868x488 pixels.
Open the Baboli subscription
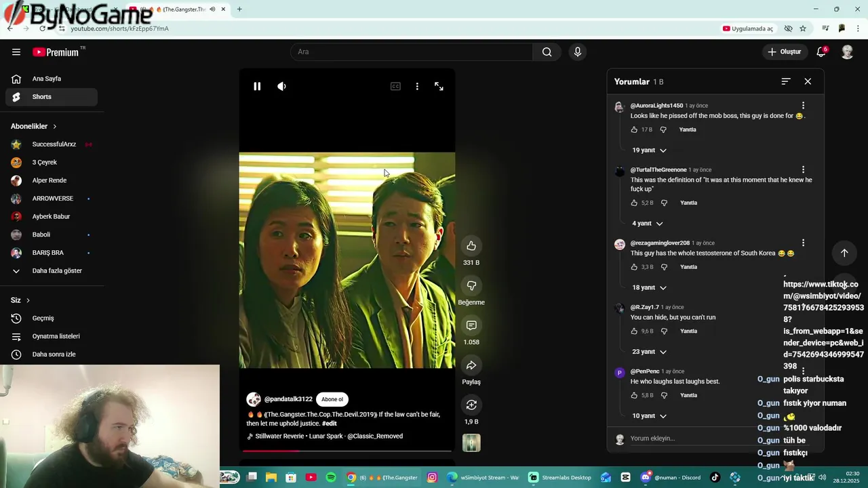52,235
